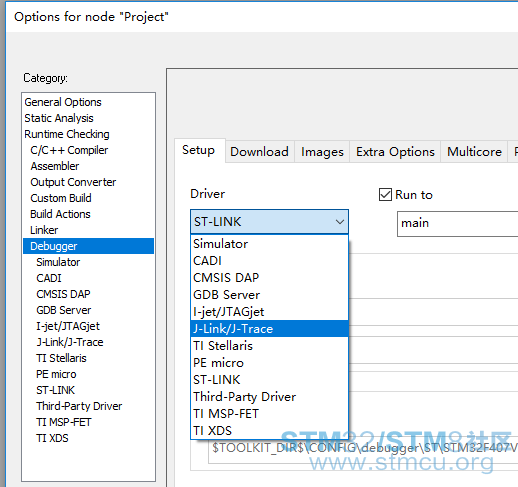
Task: Select TI MSP-FET in Category list
Action: point(63,422)
